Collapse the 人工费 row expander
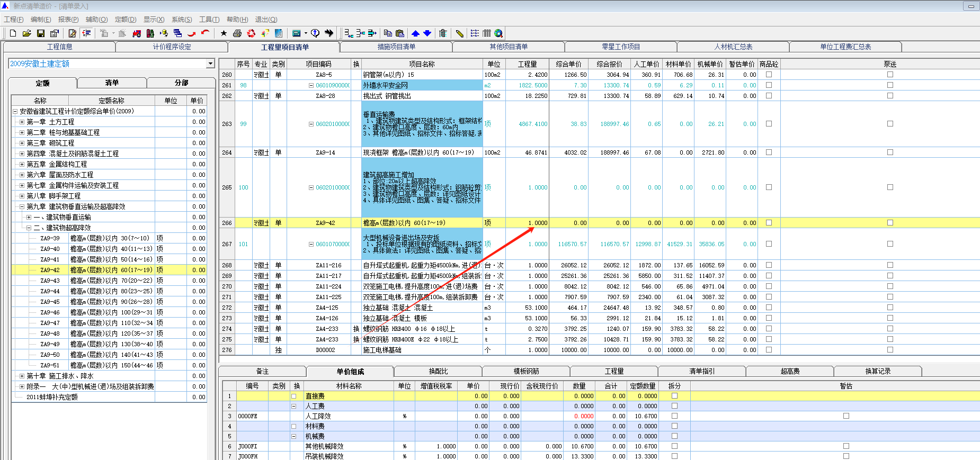Screen dimensions: 980x460 [293, 406]
